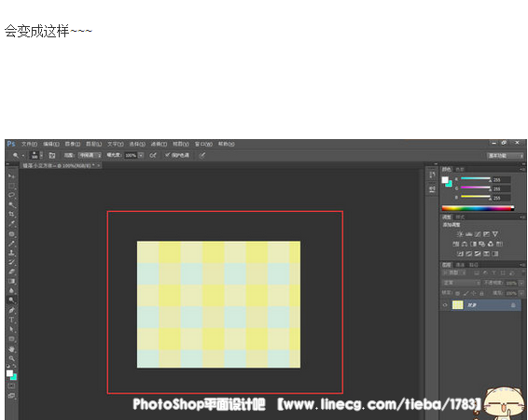Select the Horizontal Type tool
528x420 pixels.
[11, 319]
